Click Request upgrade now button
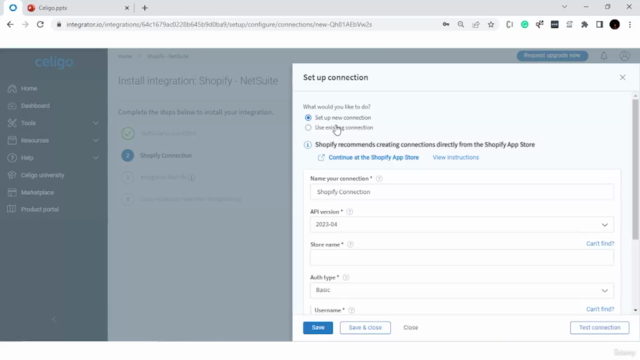The width and height of the screenshot is (640, 360). 552,56
